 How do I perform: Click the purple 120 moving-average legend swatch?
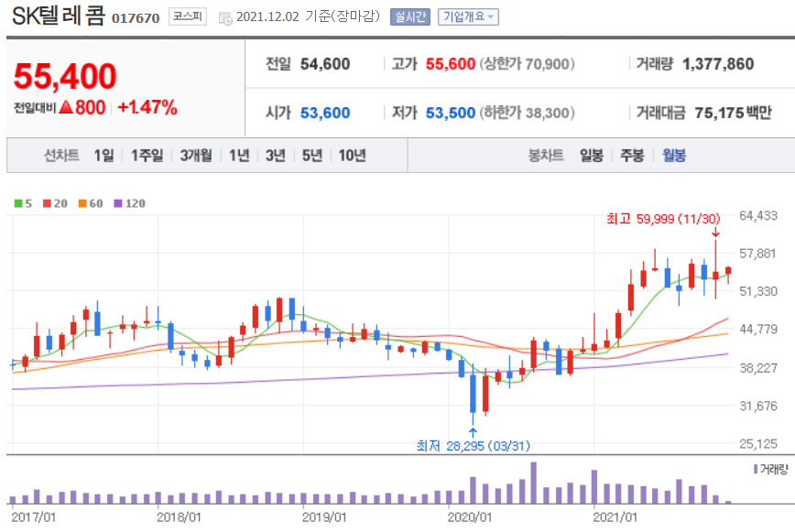pos(118,203)
